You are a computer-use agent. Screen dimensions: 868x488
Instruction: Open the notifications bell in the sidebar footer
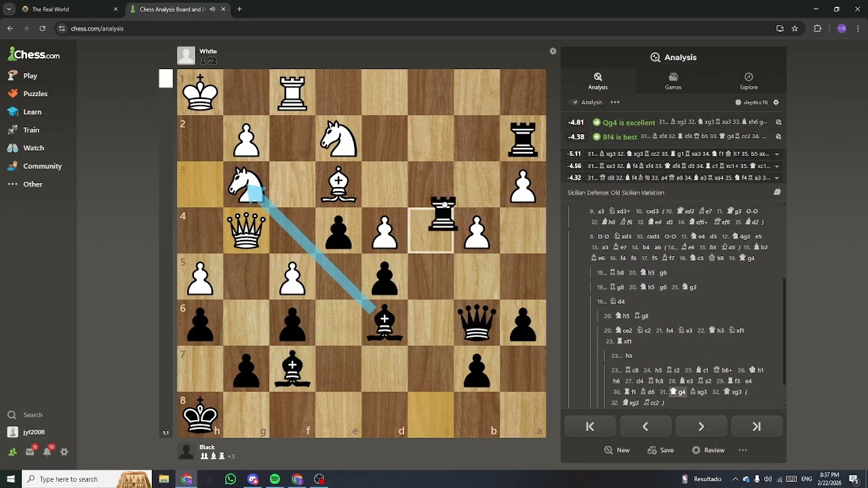(x=47, y=451)
